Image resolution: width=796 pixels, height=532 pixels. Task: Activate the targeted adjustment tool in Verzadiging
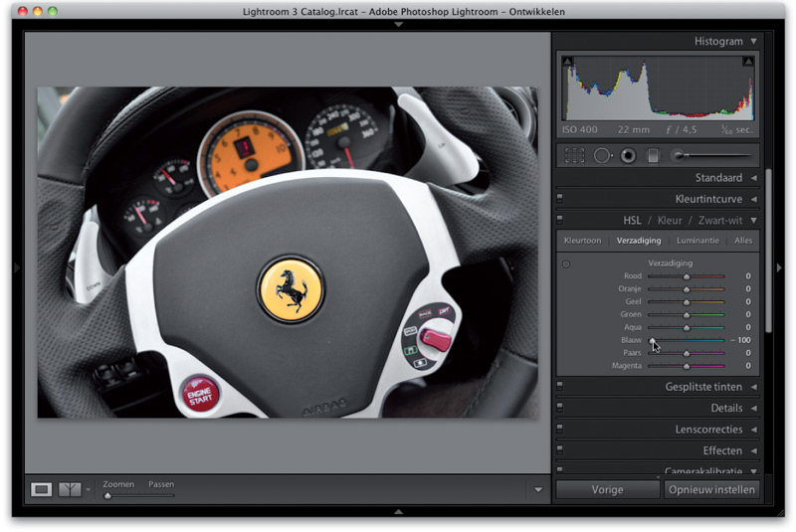coord(566,264)
